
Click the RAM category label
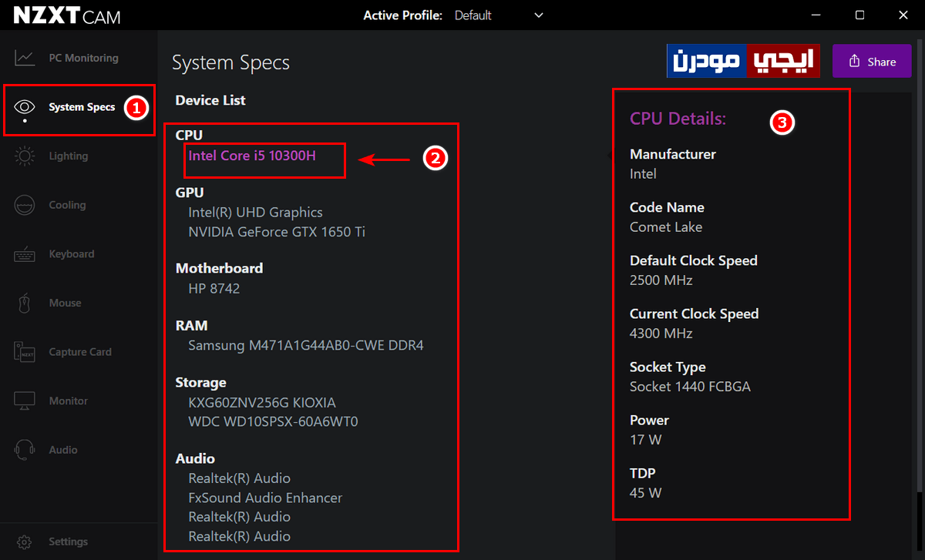click(191, 325)
